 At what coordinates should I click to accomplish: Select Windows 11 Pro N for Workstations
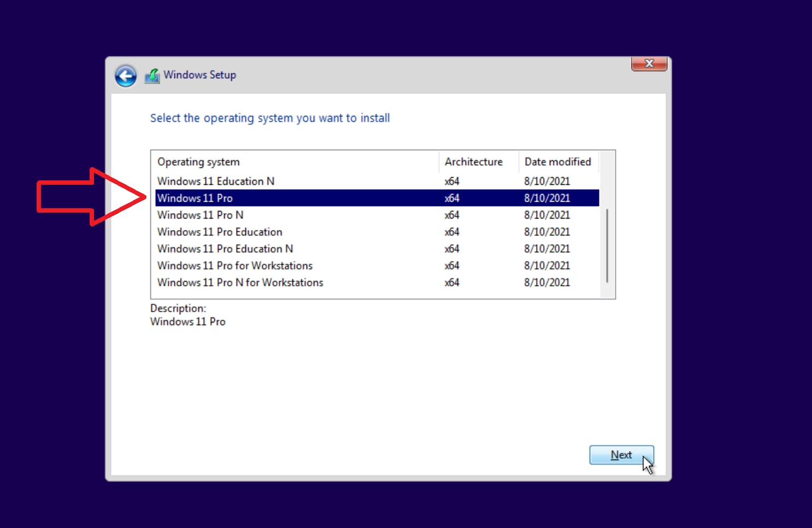(240, 283)
